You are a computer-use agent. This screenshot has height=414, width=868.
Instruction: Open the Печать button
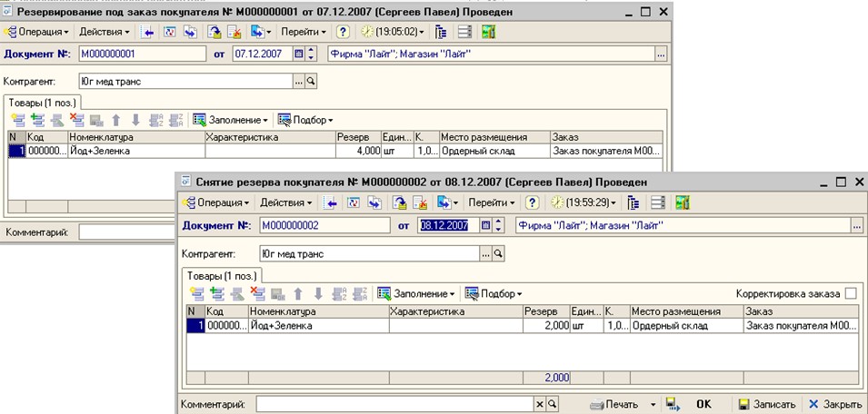point(618,404)
